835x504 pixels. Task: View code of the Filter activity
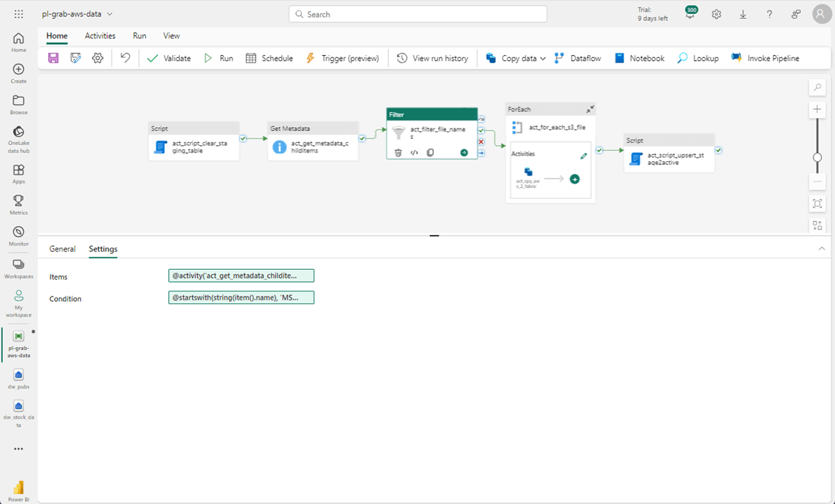pos(414,152)
